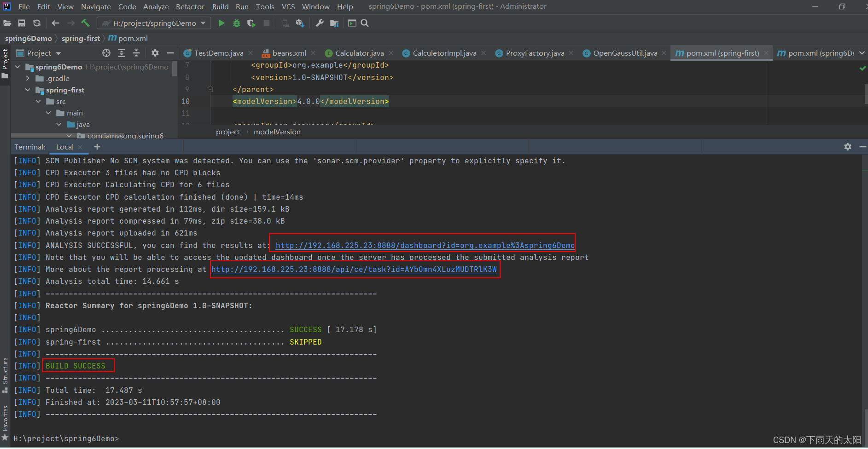Go back with the left arrow

click(55, 23)
